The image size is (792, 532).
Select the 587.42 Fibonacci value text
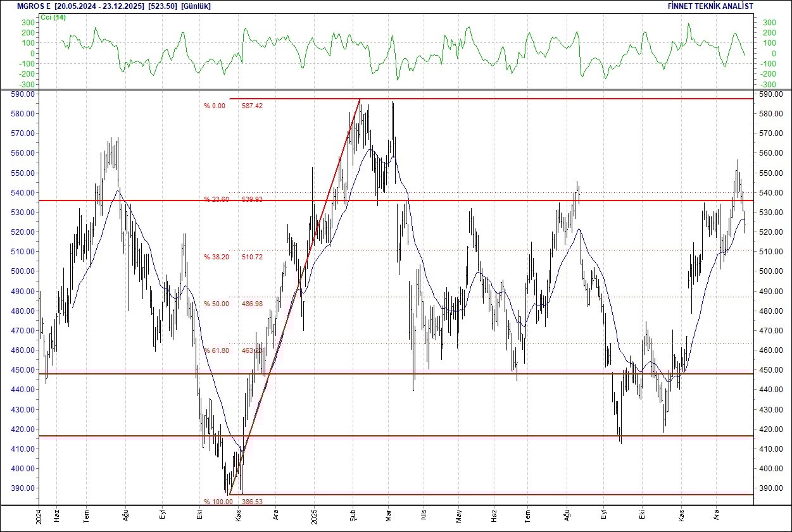[x=251, y=105]
